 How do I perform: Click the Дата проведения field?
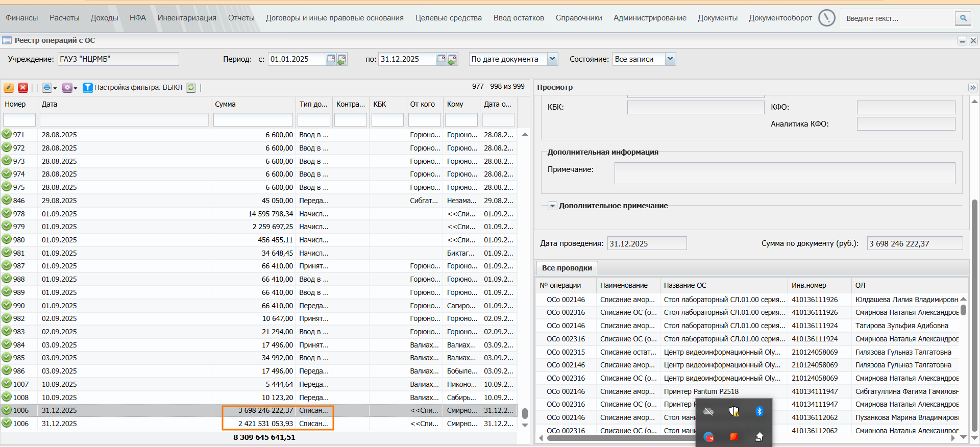point(647,243)
